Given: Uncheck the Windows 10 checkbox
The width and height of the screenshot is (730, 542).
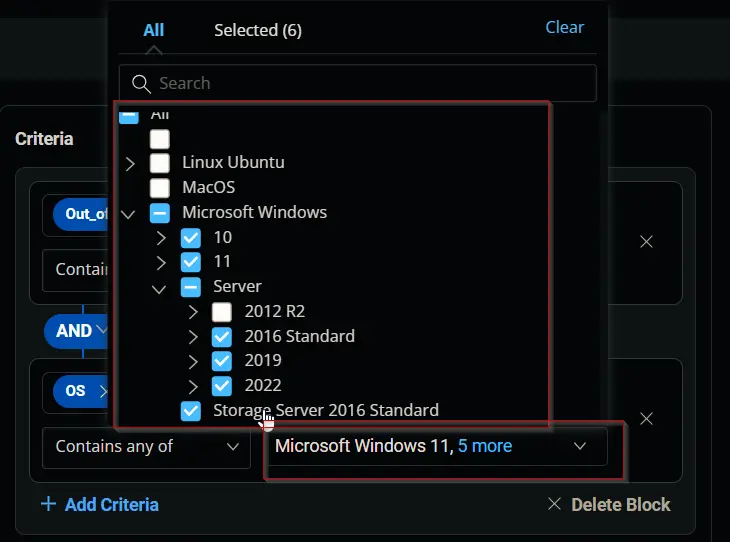Looking at the screenshot, I should click(191, 238).
